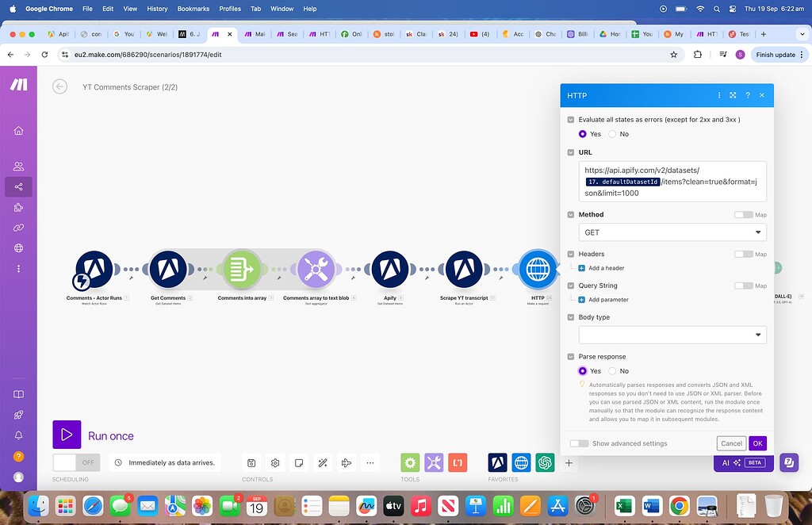Click OK to save the HTTP module
This screenshot has width=812, height=525.
(x=757, y=443)
